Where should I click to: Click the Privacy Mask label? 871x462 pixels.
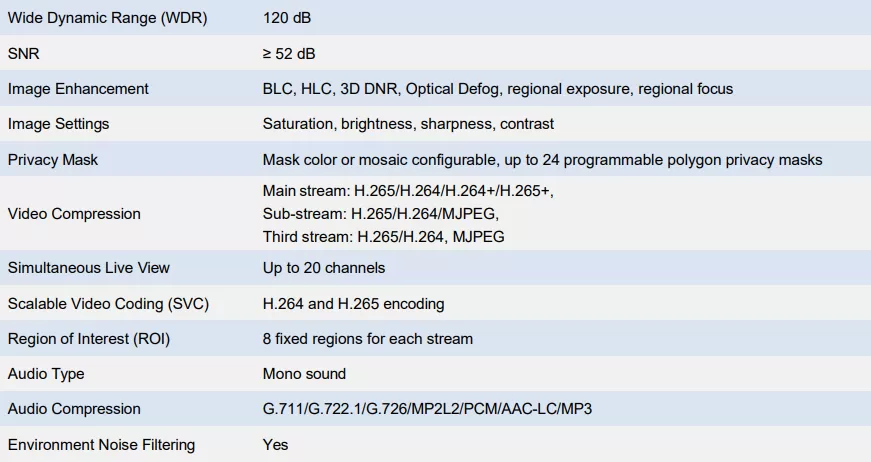tap(53, 160)
